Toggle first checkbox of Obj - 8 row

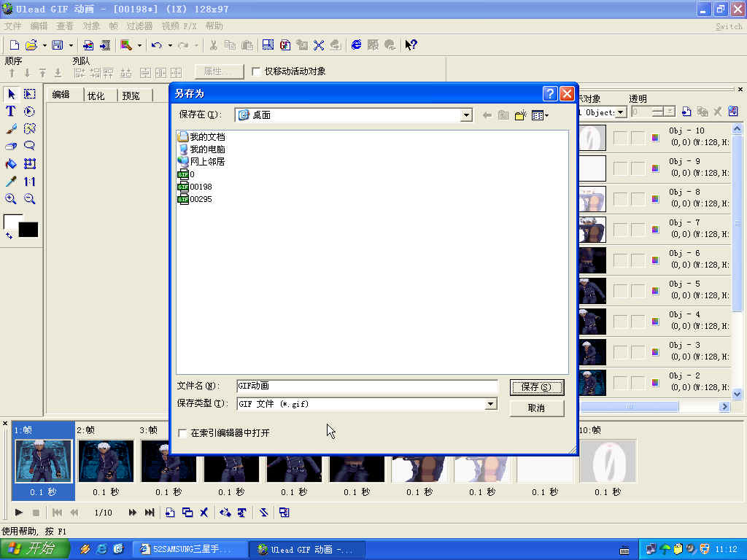click(x=620, y=199)
